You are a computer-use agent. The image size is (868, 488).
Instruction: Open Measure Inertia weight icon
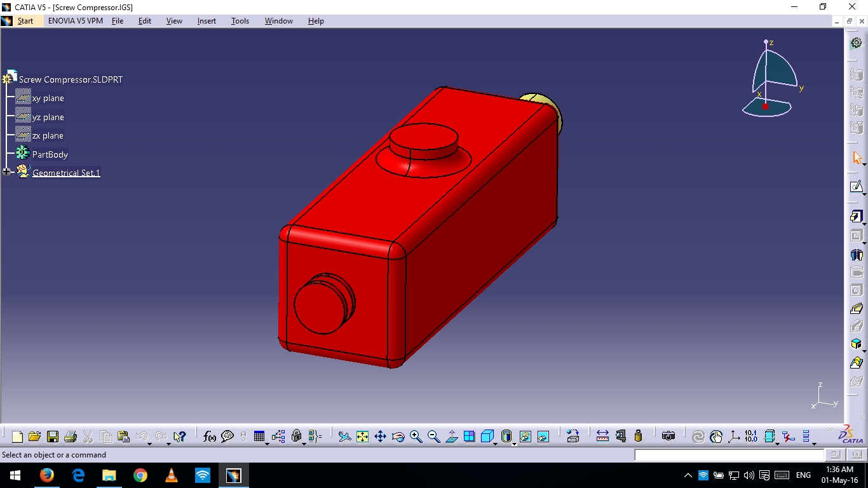pyautogui.click(x=639, y=437)
